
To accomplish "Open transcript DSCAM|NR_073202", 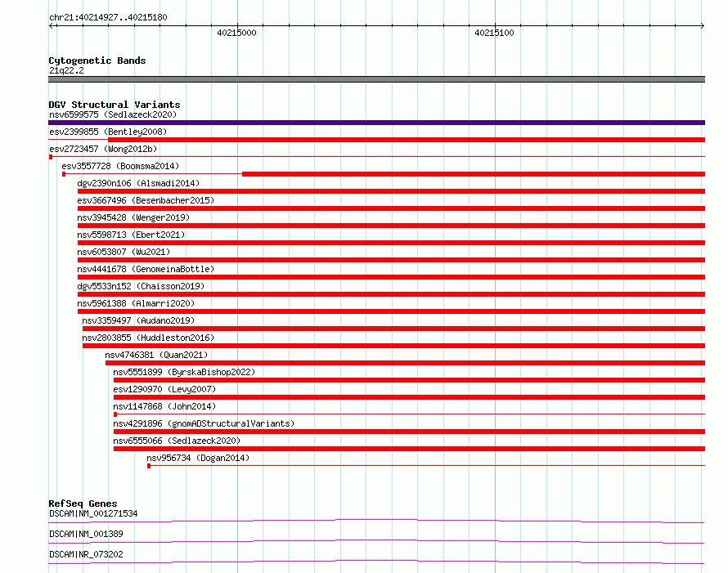I will click(x=86, y=554).
